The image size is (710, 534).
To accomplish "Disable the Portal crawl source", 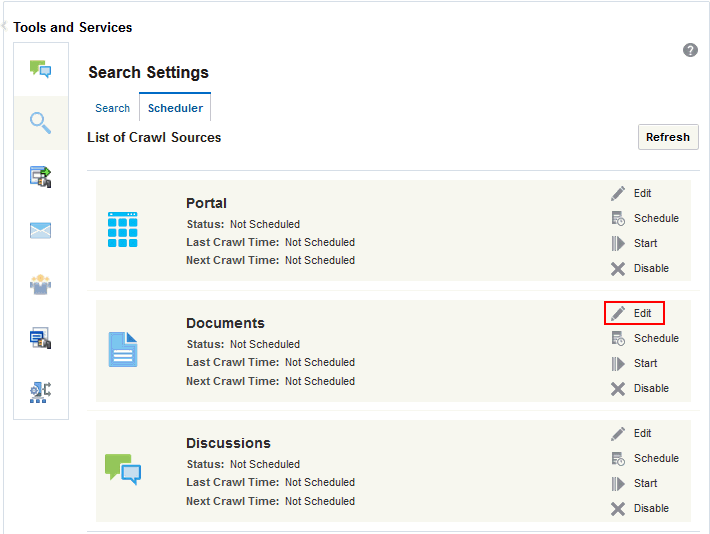I will [640, 269].
